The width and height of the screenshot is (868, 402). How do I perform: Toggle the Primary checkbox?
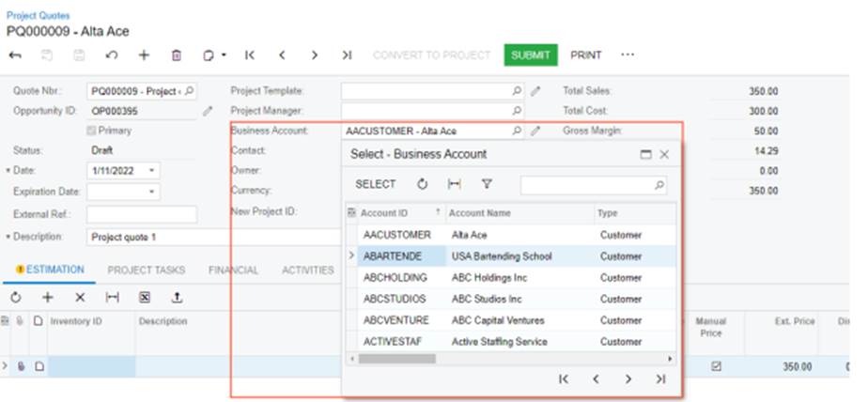coord(92,131)
